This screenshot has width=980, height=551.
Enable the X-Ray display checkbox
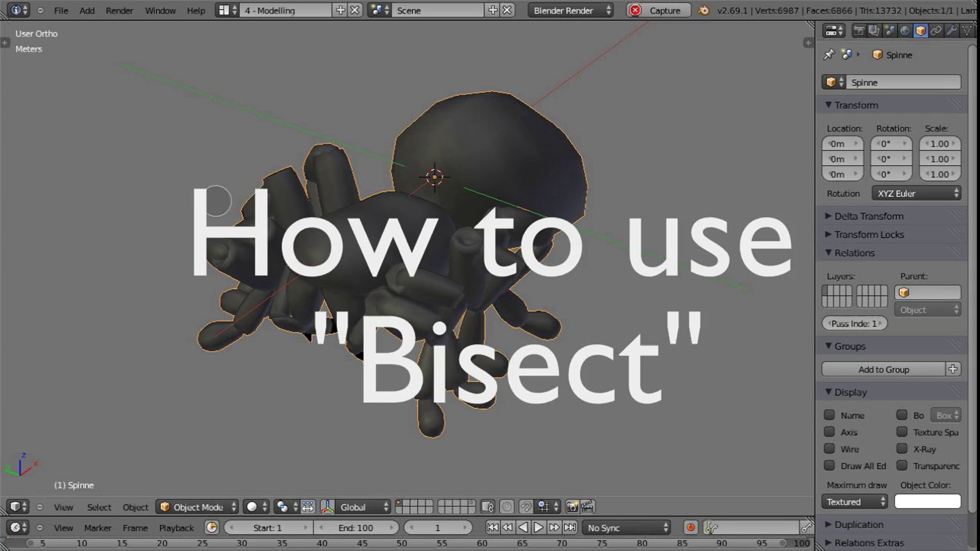(x=902, y=449)
